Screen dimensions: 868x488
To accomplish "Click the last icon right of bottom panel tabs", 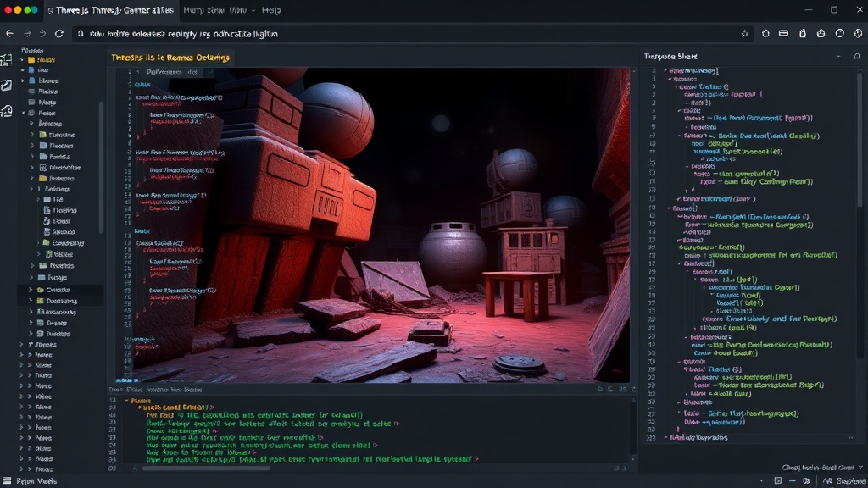I will click(632, 390).
